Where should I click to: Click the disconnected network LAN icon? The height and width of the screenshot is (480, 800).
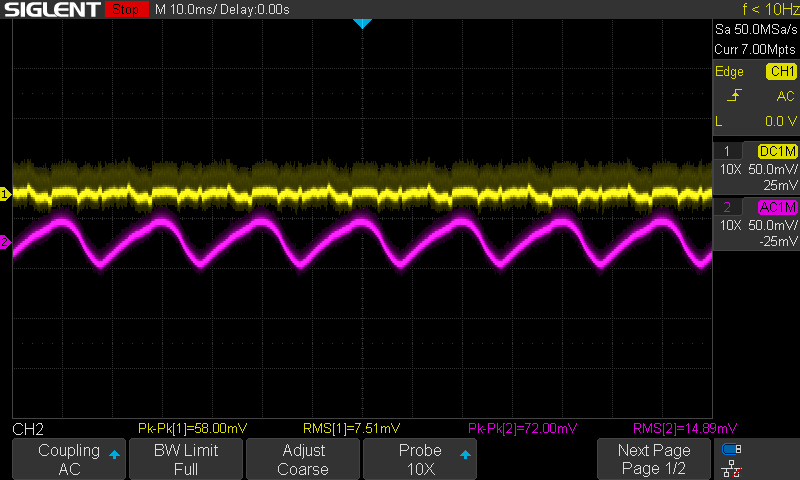point(732,468)
